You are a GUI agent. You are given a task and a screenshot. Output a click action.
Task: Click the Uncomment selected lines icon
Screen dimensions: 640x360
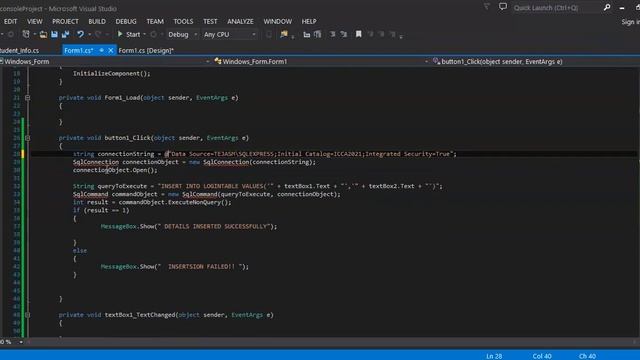(344, 35)
